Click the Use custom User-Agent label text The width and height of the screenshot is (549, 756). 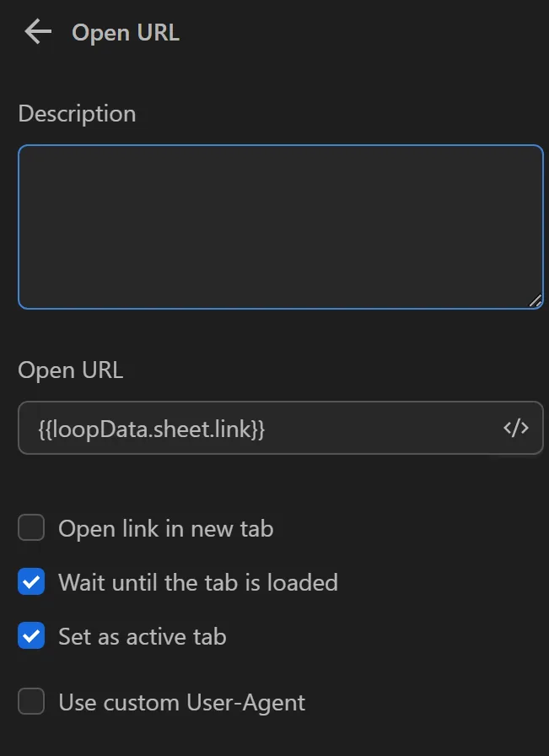pos(181,701)
